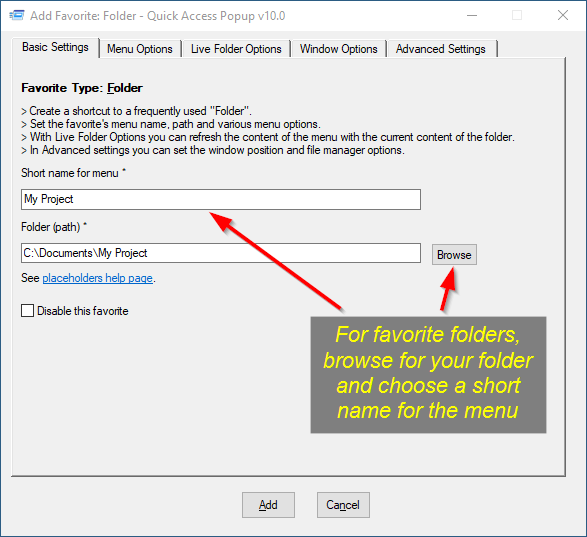Select the Window Options tab
587x537 pixels.
pyautogui.click(x=338, y=49)
